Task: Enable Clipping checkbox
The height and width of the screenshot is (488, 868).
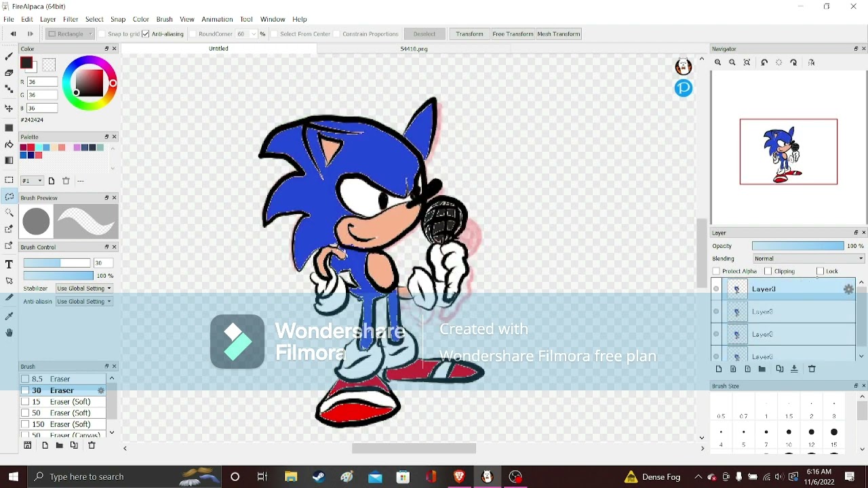Action: 768,271
